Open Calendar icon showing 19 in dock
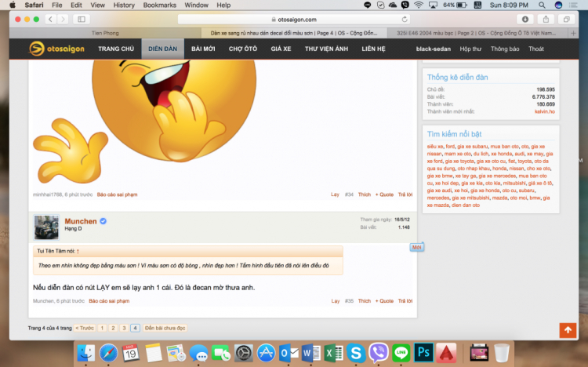 (x=130, y=353)
